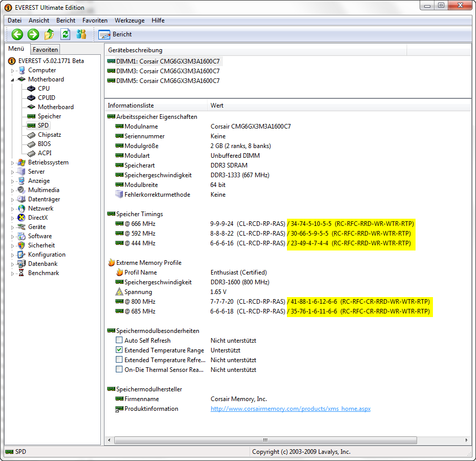Screen dimensions: 476x461
Task: Expand the Betriebssystem tree node
Action: (12, 163)
